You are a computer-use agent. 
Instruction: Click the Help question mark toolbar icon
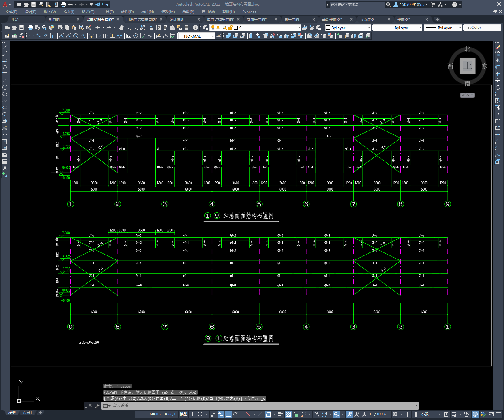tap(195, 28)
